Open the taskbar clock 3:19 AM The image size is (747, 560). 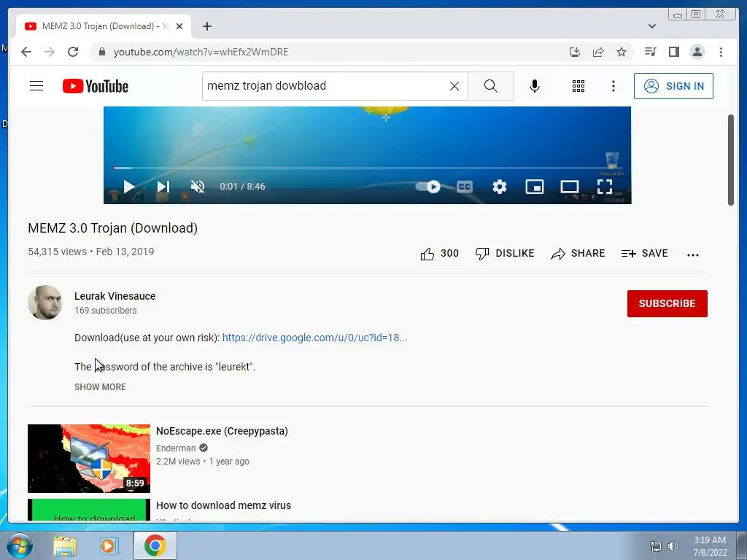(710, 546)
